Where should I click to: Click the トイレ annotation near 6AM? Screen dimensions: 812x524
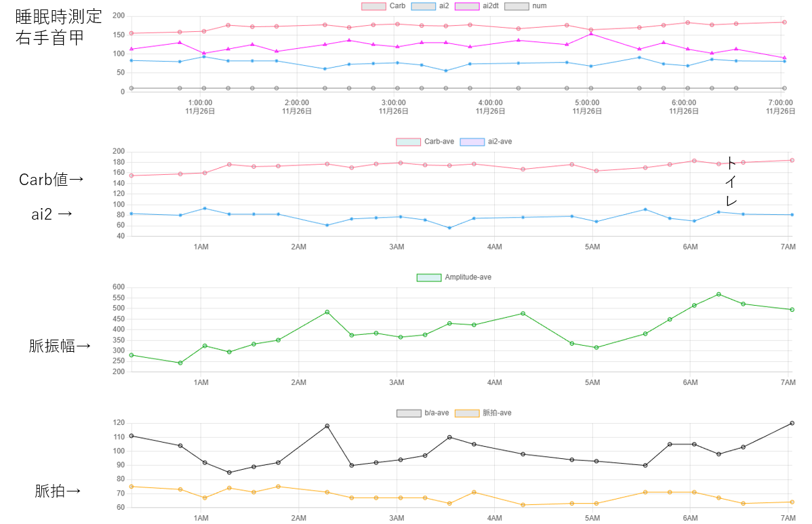(731, 182)
